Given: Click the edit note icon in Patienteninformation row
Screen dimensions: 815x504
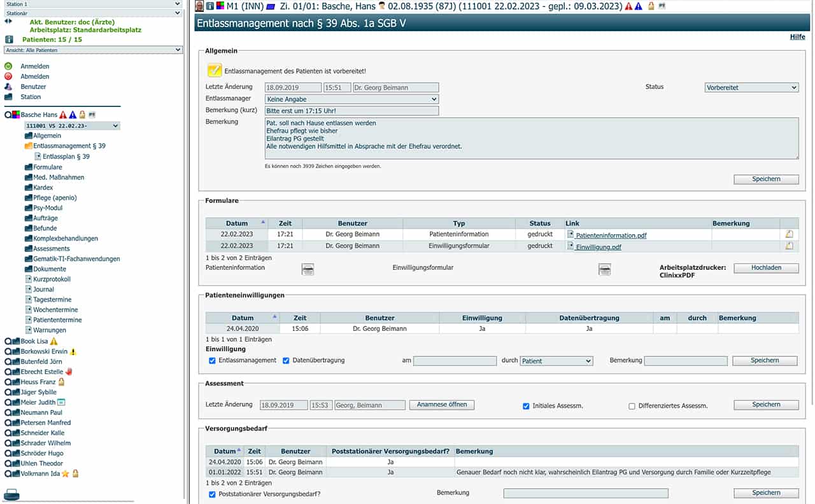Looking at the screenshot, I should [789, 234].
